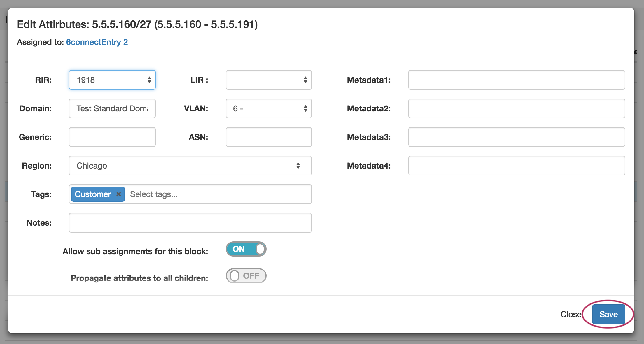Open the RIR dropdown showing 1918
644x344 pixels.
click(112, 80)
